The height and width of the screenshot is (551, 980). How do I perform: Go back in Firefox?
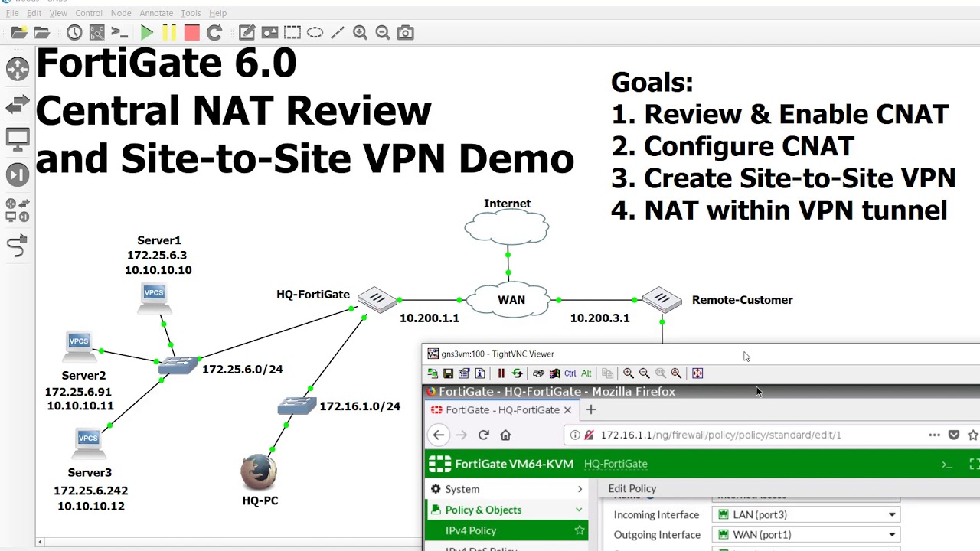[x=438, y=435]
